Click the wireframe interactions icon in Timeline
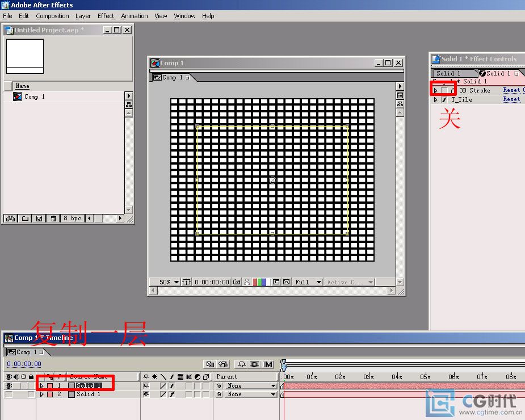This screenshot has width=525, height=420. tap(210, 364)
